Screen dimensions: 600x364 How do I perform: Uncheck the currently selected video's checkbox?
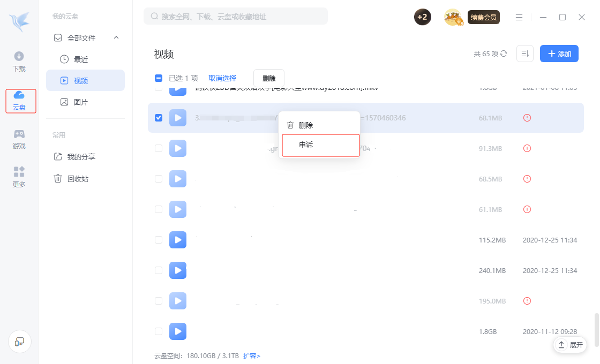(159, 118)
